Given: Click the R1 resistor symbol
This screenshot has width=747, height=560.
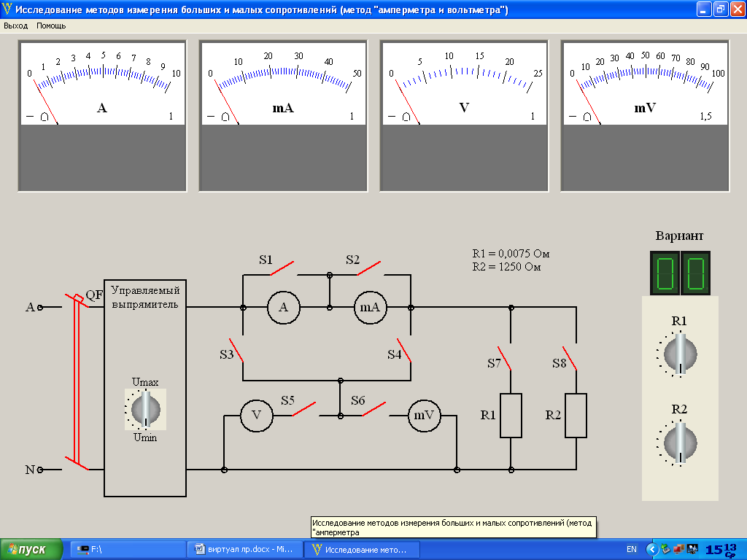Looking at the screenshot, I should click(511, 415).
